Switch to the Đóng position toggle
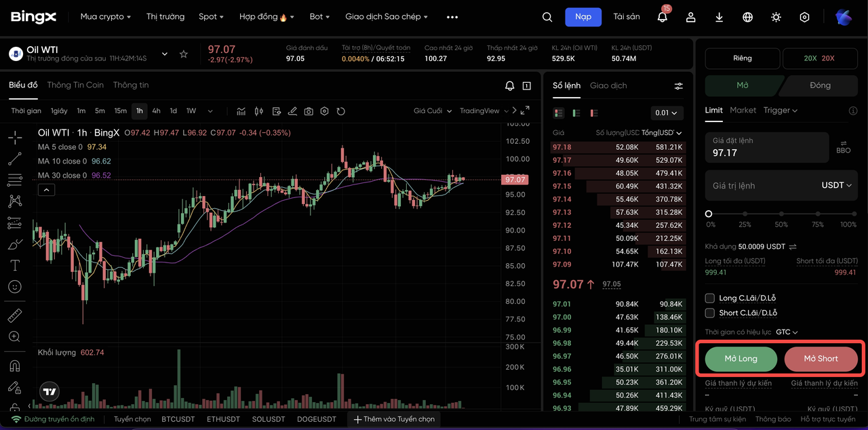The height and width of the screenshot is (430, 868). (820, 85)
